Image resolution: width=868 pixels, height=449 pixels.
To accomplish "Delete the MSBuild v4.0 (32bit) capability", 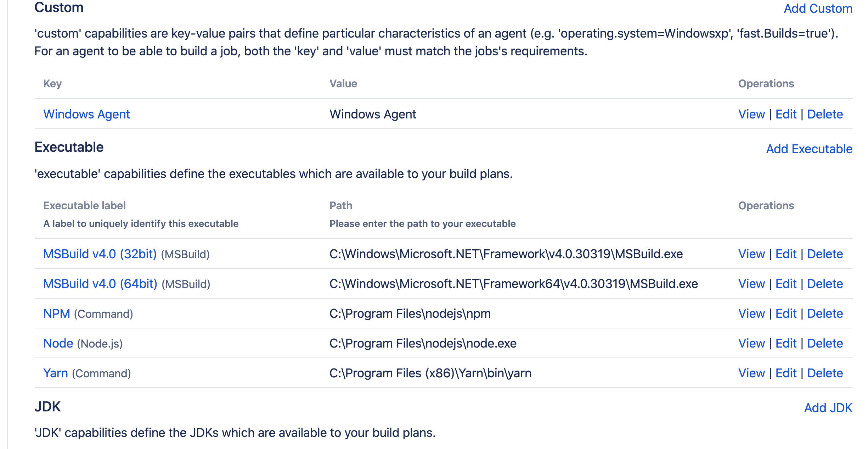I will [x=825, y=254].
